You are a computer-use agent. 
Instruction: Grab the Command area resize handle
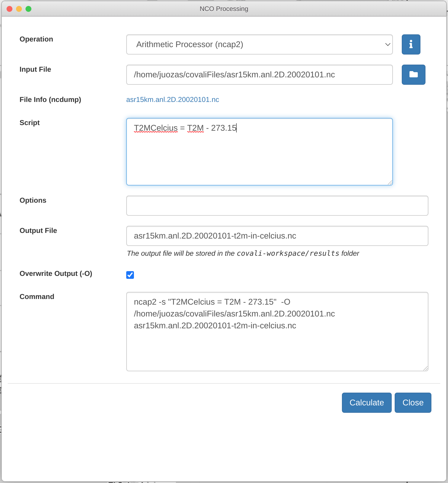click(425, 368)
